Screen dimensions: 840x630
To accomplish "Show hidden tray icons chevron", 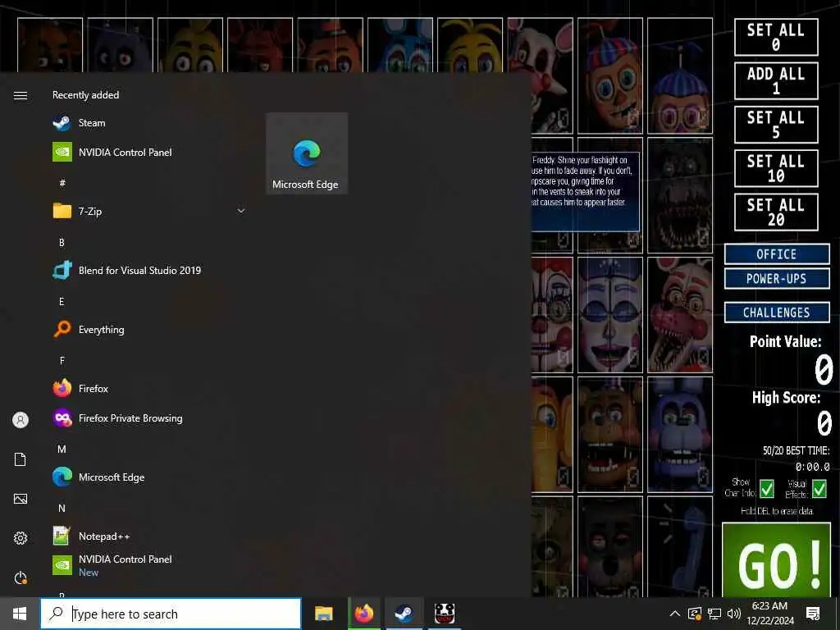I will tap(675, 614).
